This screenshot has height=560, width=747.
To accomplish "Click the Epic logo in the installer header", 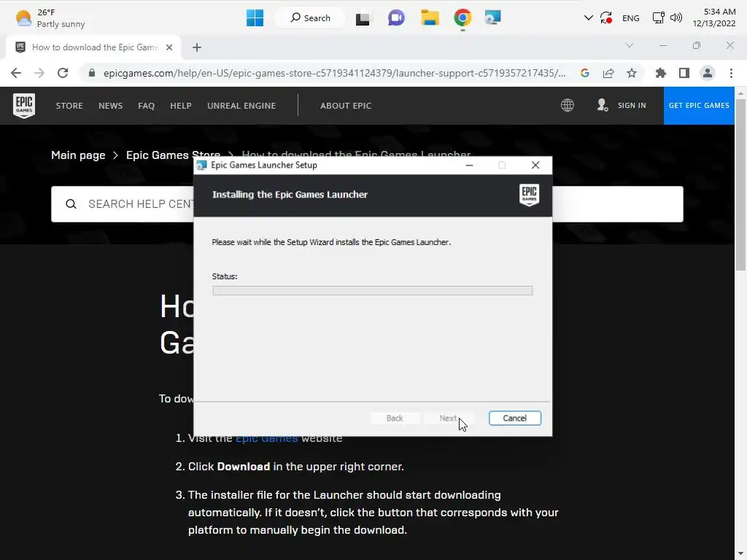I will [529, 195].
